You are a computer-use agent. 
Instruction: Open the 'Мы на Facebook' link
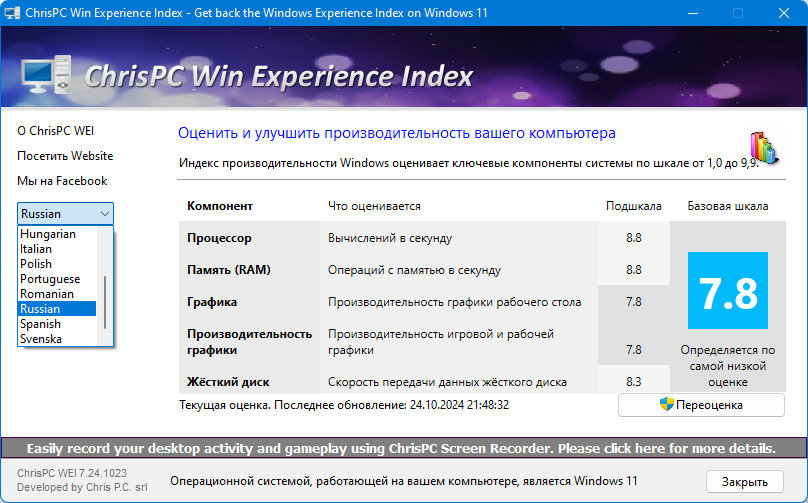click(62, 181)
